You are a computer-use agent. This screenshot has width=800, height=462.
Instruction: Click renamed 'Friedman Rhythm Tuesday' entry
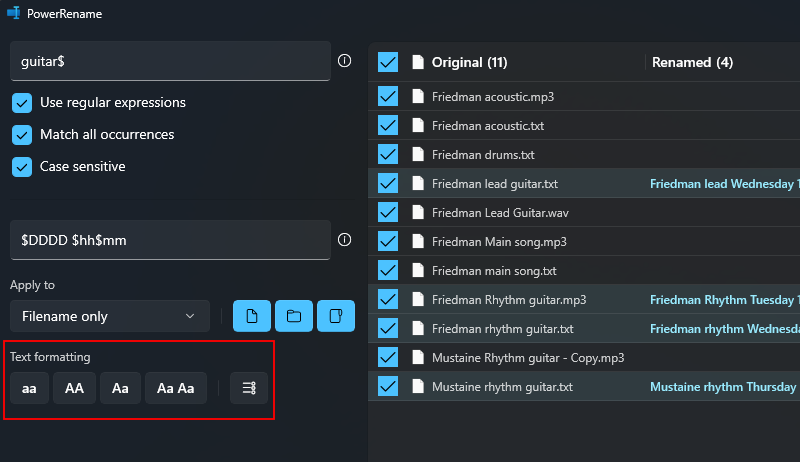point(724,299)
